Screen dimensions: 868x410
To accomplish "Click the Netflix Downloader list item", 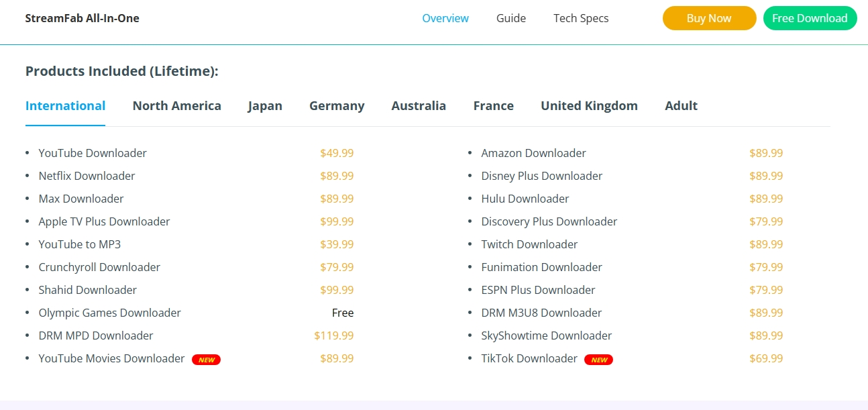I will pyautogui.click(x=87, y=176).
